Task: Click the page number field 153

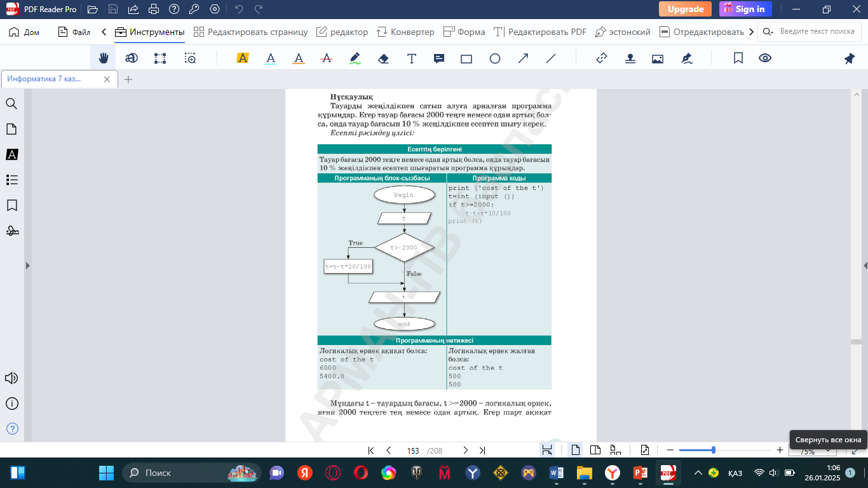Action: (x=413, y=451)
